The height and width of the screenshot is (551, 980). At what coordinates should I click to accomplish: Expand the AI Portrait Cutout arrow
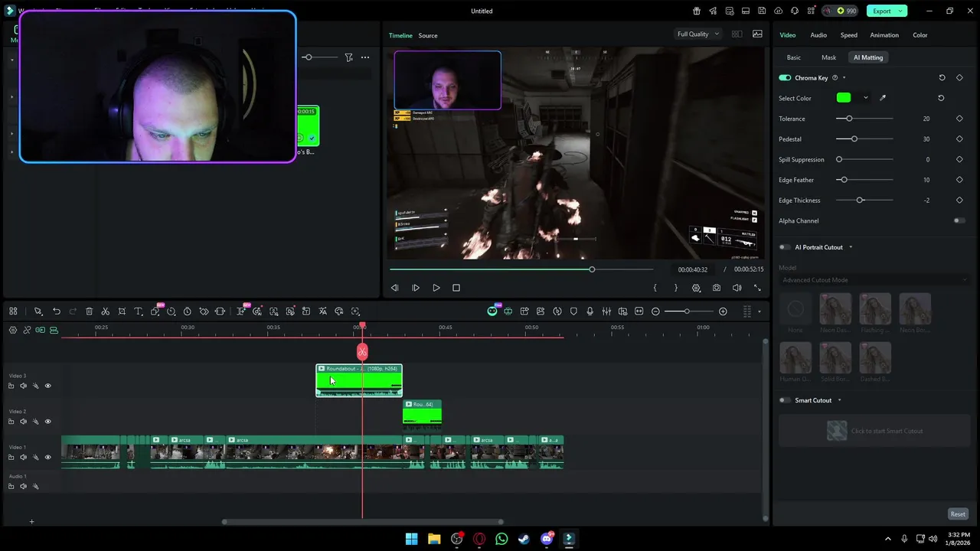(x=851, y=247)
